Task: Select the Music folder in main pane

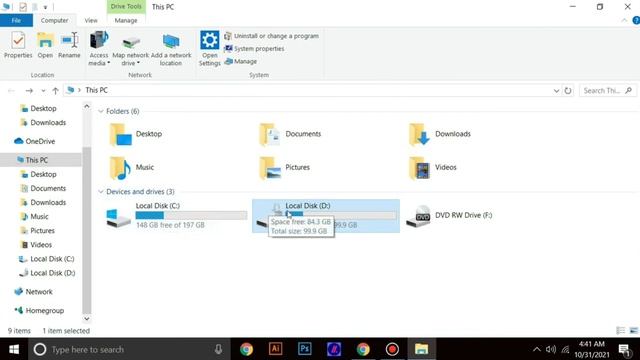Action: point(132,167)
